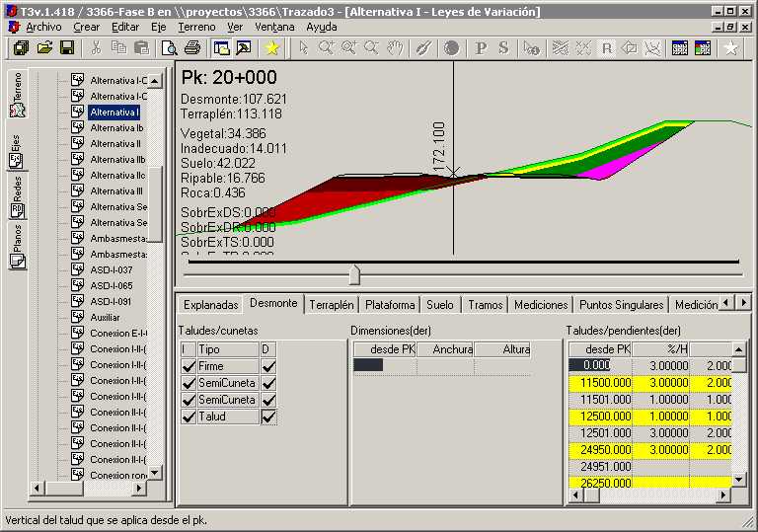Open the Archivo menu
Viewport: 758px width, 532px height.
[x=43, y=27]
